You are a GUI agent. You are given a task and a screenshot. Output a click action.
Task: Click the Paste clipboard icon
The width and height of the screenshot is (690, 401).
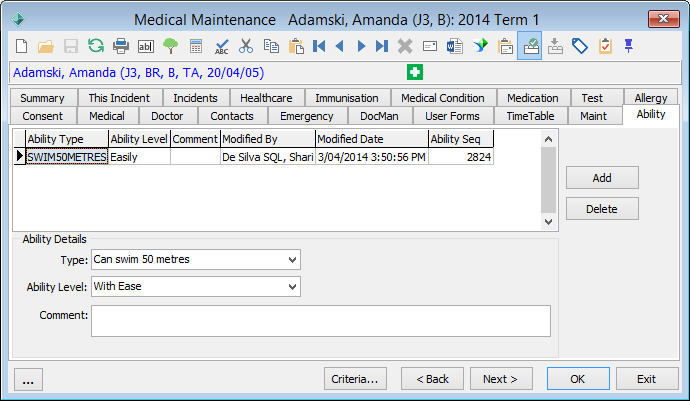tap(296, 46)
